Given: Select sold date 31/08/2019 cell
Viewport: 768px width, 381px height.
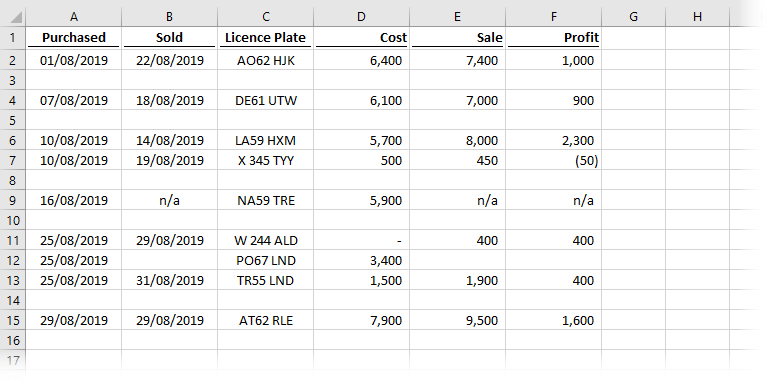Looking at the screenshot, I should [169, 280].
